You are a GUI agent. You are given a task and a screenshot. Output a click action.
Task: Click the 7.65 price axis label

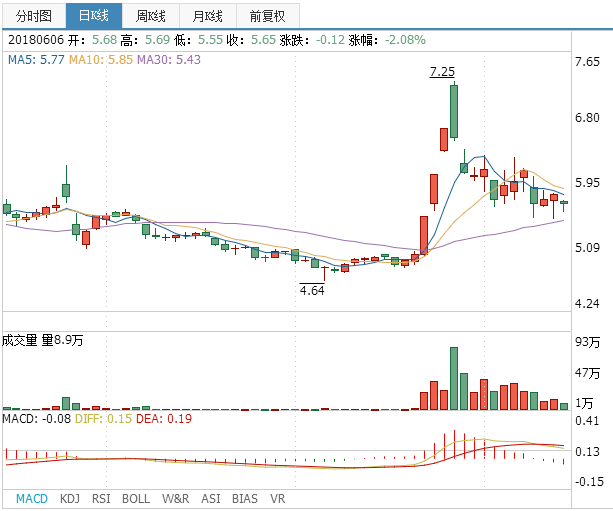(587, 62)
